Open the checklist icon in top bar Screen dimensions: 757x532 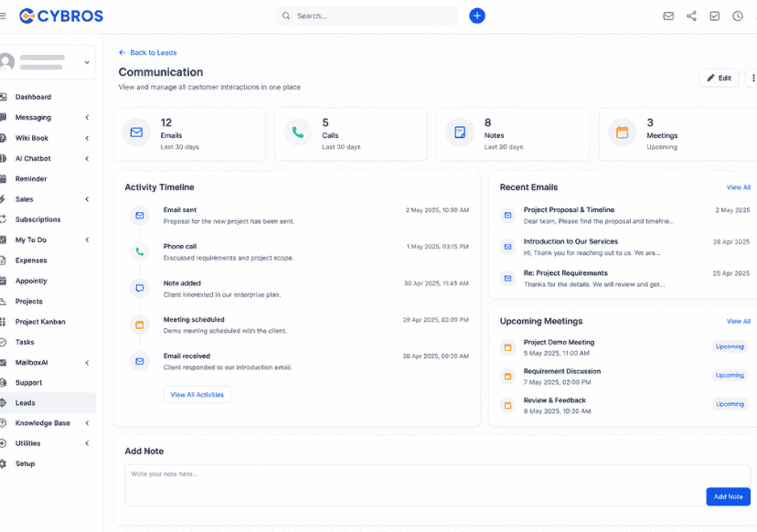(x=715, y=16)
